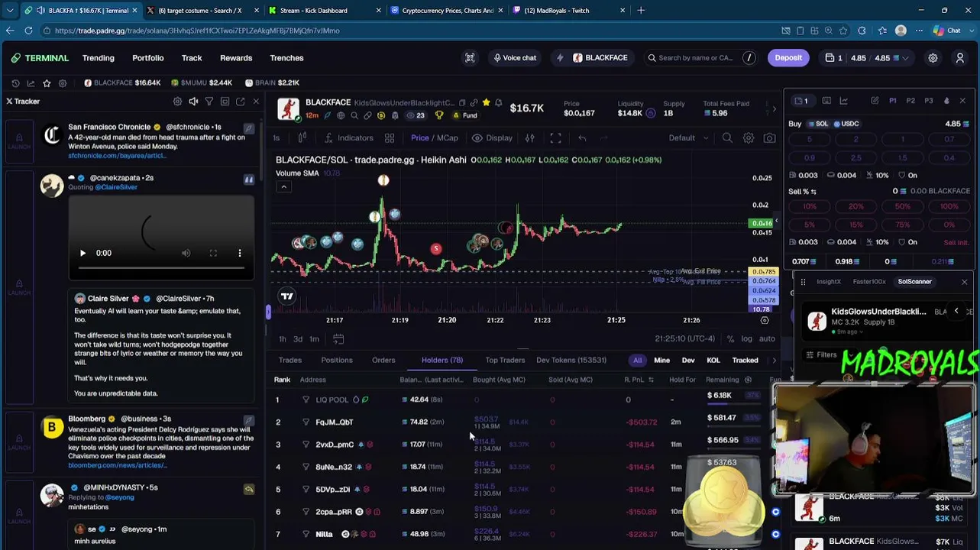The height and width of the screenshot is (550, 980).
Task: Switch to Positions tab
Action: (337, 361)
